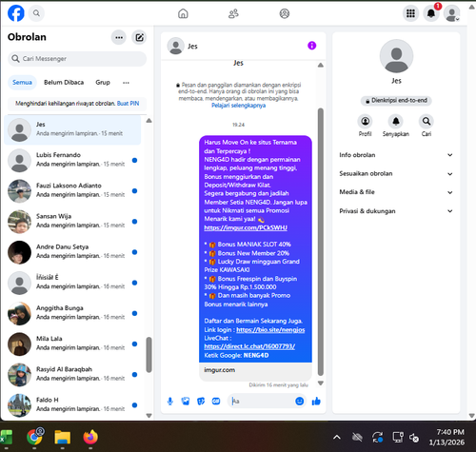Expand the Info obrolan section
The height and width of the screenshot is (452, 476).
(x=396, y=155)
